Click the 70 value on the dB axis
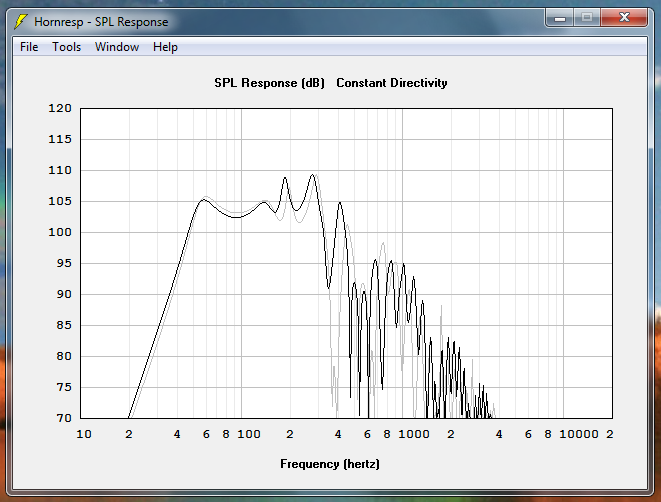The height and width of the screenshot is (502, 661). click(64, 418)
